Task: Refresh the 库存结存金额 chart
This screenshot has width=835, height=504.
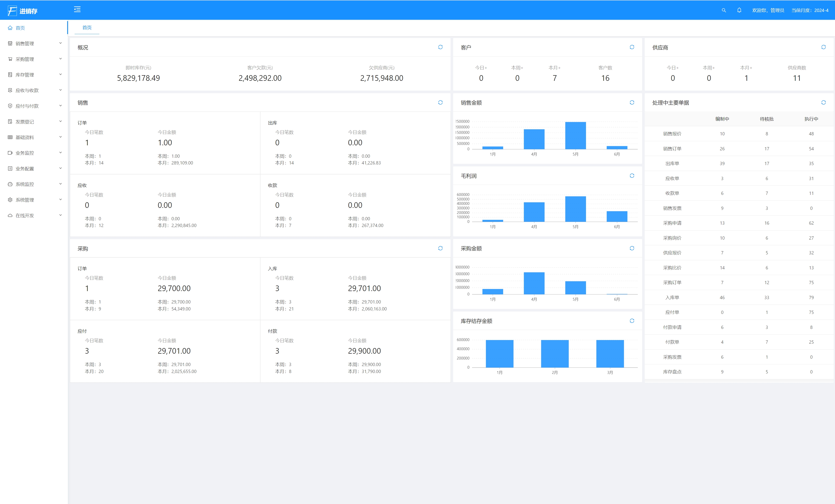Action: tap(632, 321)
